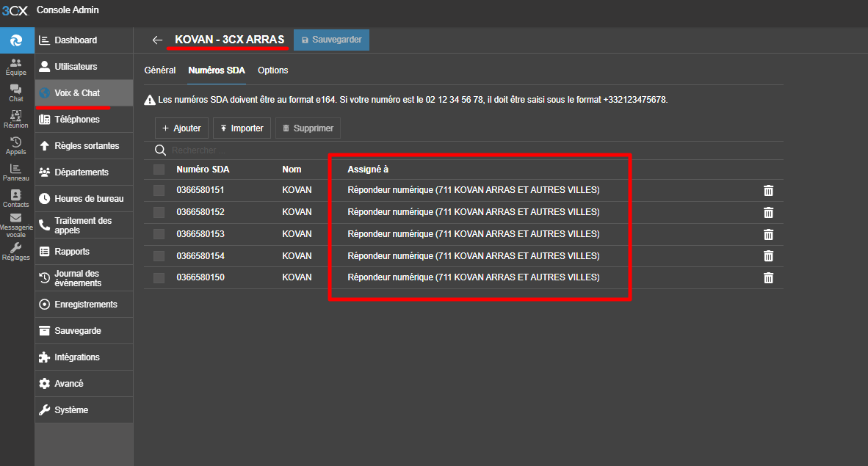868x466 pixels.
Task: Delete SDA number 0366580151 with trash icon
Action: tap(768, 190)
